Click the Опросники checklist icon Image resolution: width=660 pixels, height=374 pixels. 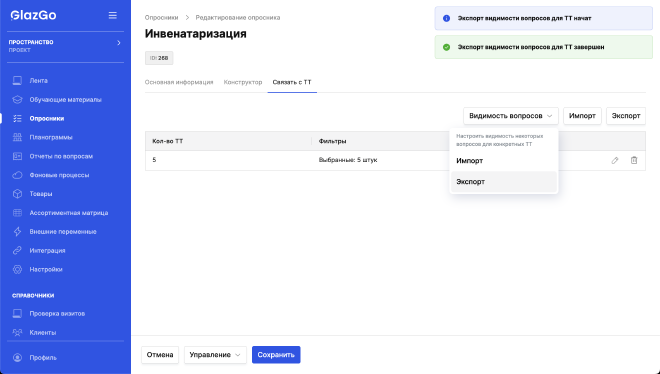coord(17,118)
